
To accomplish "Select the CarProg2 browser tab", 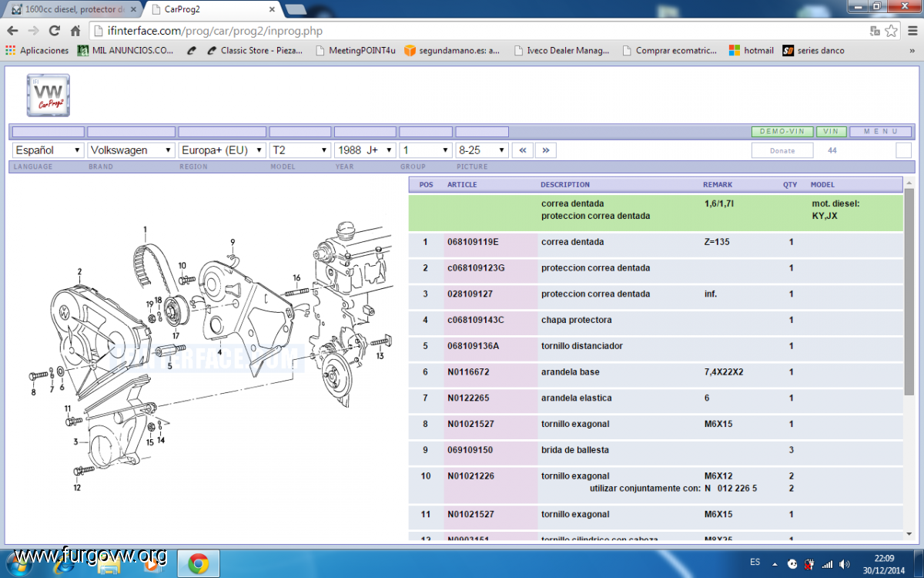I will click(212, 9).
